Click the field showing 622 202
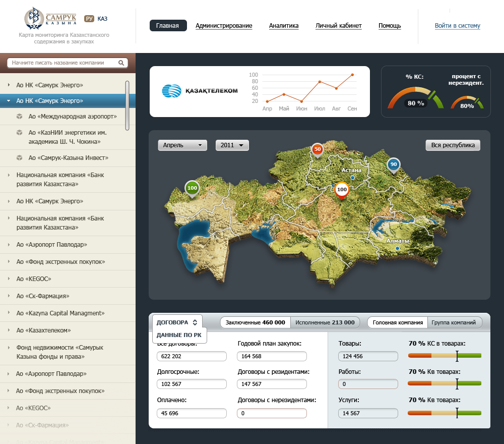Screen dimensions: 504x444 192,356
